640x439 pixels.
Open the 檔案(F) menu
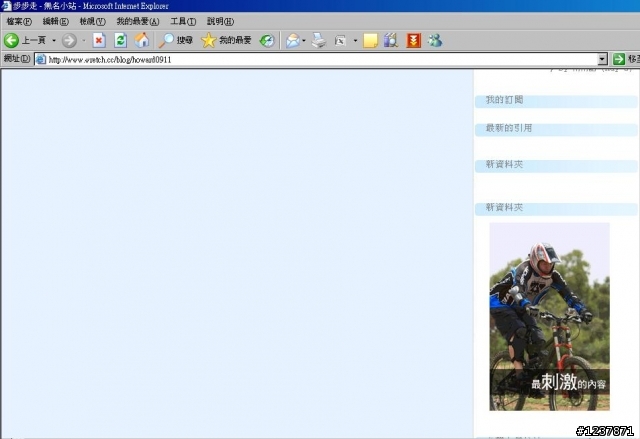(x=19, y=21)
